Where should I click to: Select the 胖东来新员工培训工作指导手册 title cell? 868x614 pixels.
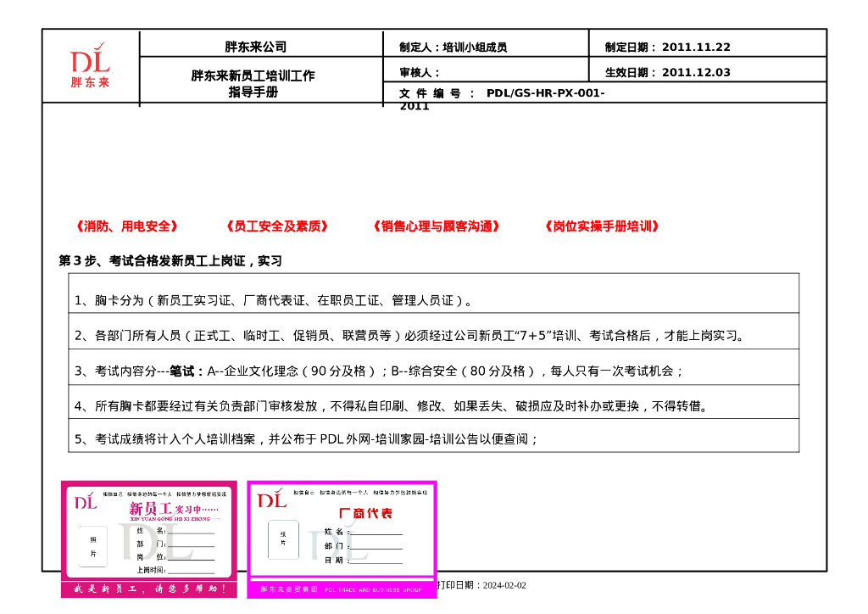(x=256, y=82)
